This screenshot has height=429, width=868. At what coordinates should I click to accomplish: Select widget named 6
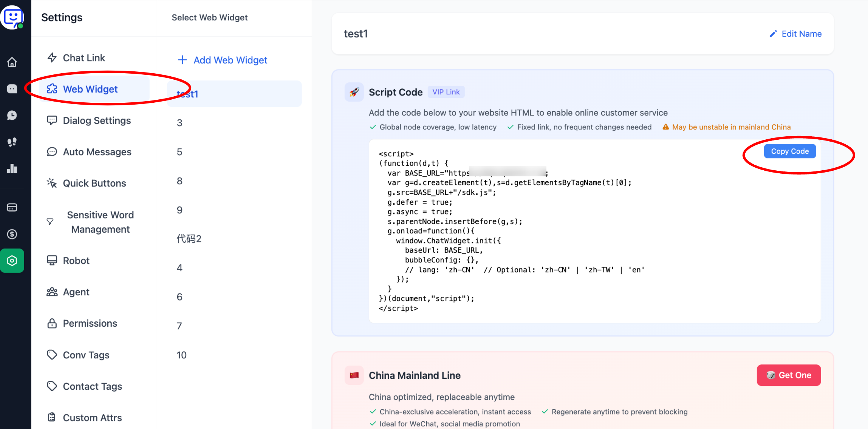[x=234, y=297]
